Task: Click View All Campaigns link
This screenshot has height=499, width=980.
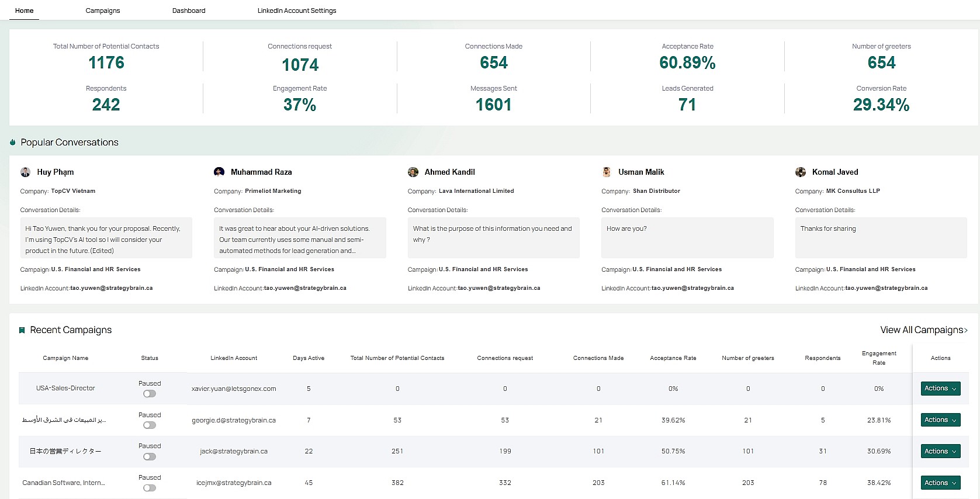Action: [x=923, y=330]
